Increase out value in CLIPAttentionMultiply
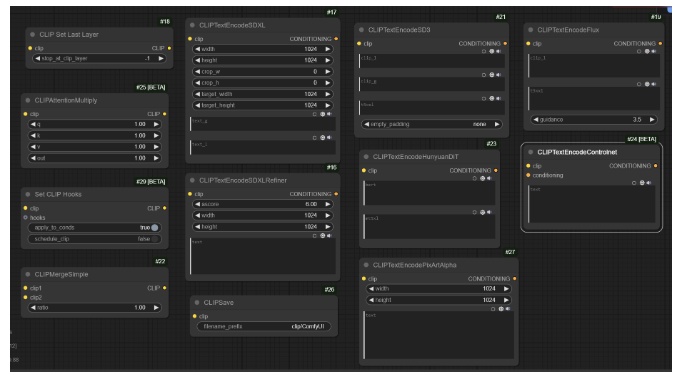This screenshot has width=680, height=375. coord(156,158)
